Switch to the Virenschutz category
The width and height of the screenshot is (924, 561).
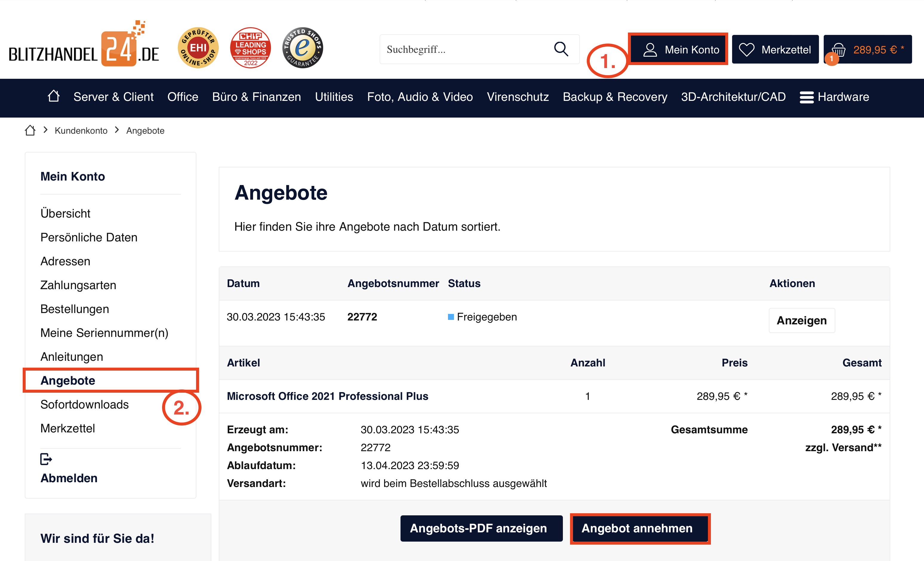(518, 97)
